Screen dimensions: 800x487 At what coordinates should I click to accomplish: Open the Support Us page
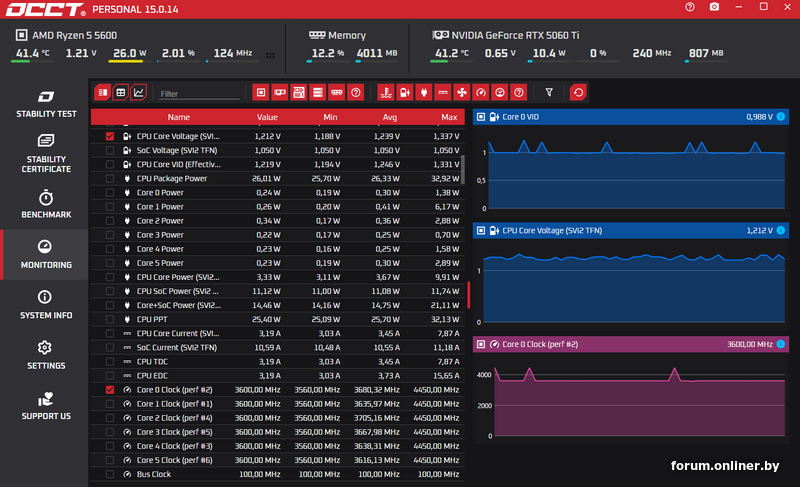45,405
